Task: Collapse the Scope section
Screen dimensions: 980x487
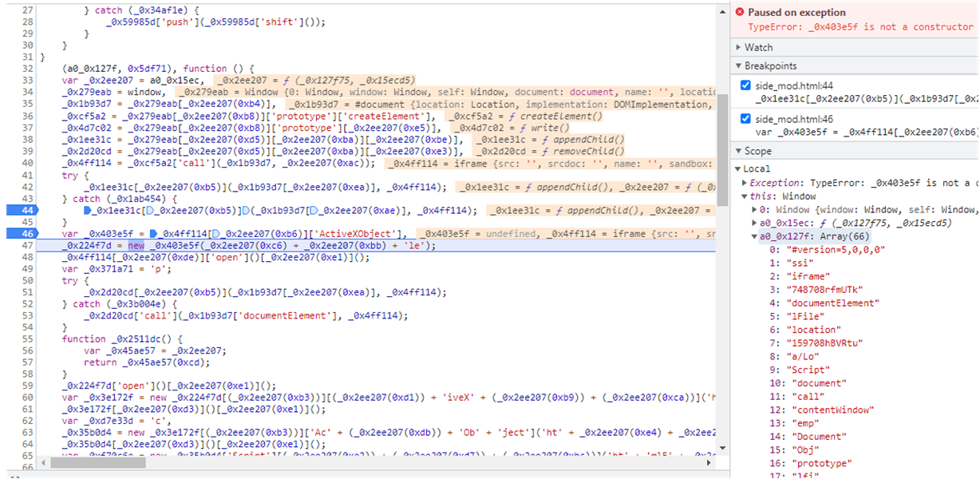Action: coord(738,151)
